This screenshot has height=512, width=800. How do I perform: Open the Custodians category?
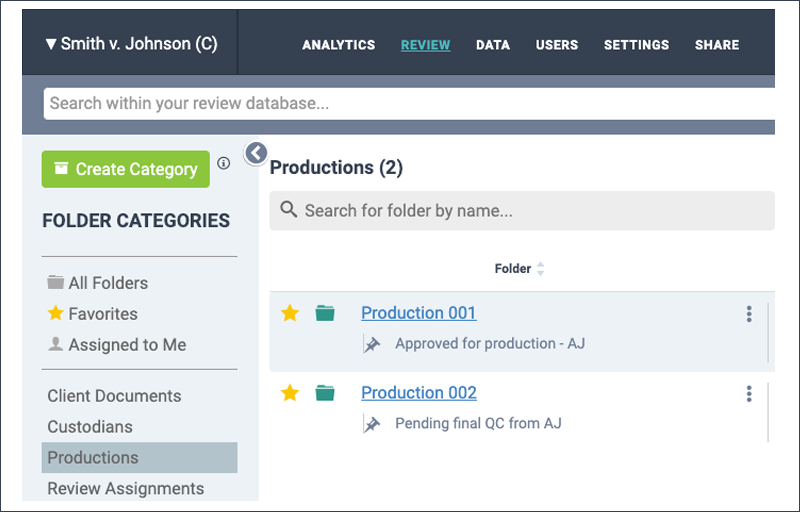(90, 427)
